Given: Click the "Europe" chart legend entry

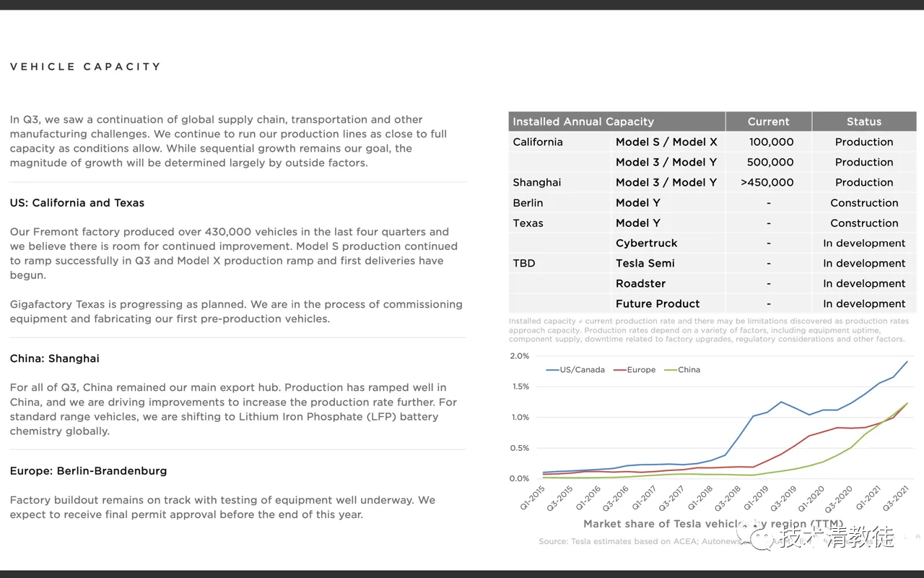Looking at the screenshot, I should pyautogui.click(x=635, y=370).
